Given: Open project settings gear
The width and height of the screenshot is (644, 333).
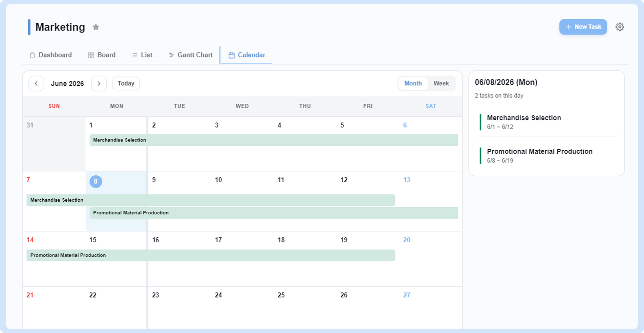Looking at the screenshot, I should (x=620, y=27).
